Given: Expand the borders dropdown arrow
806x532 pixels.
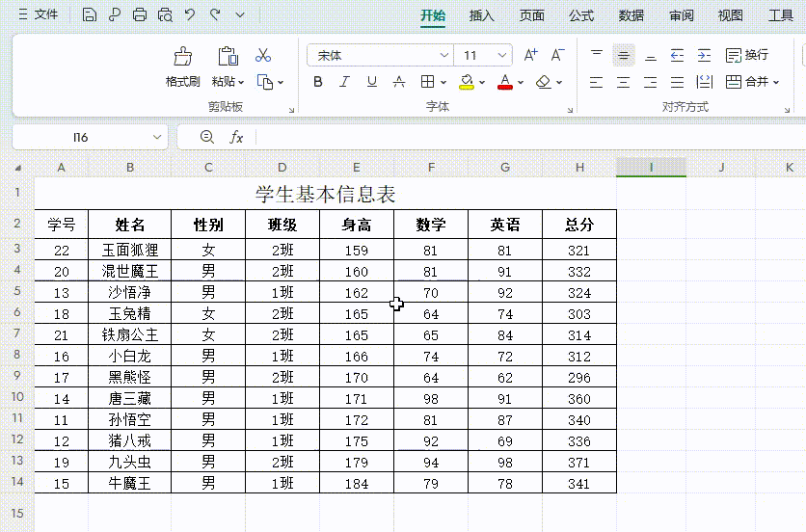Looking at the screenshot, I should point(443,82).
